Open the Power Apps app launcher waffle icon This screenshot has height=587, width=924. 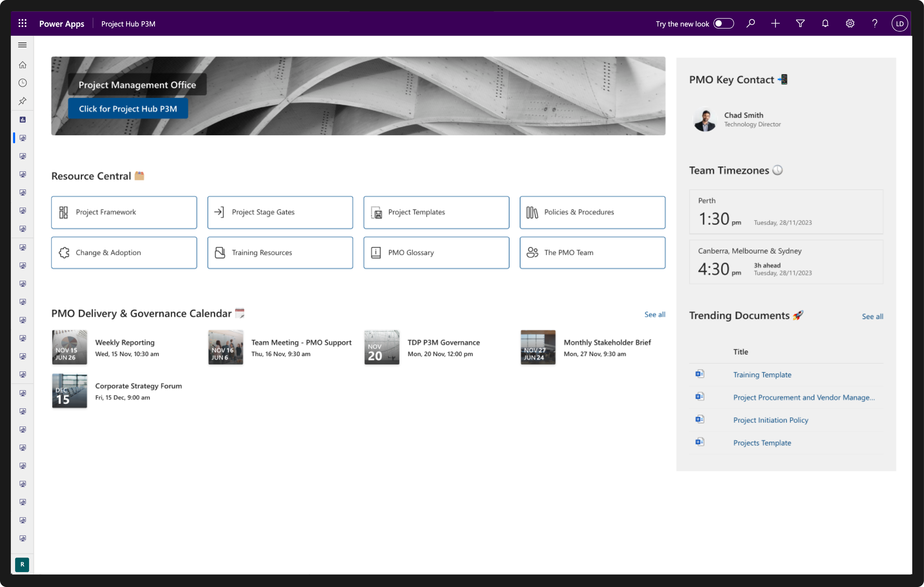coord(22,23)
